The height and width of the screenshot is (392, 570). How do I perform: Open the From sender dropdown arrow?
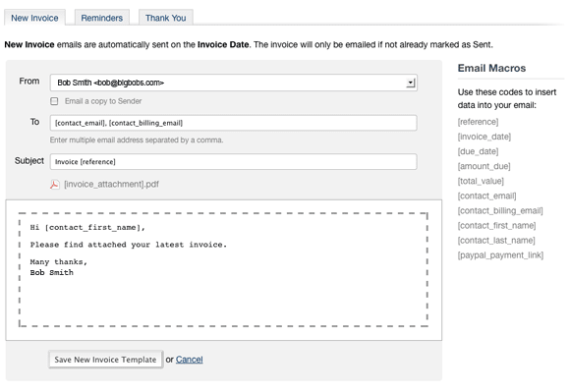coord(411,83)
